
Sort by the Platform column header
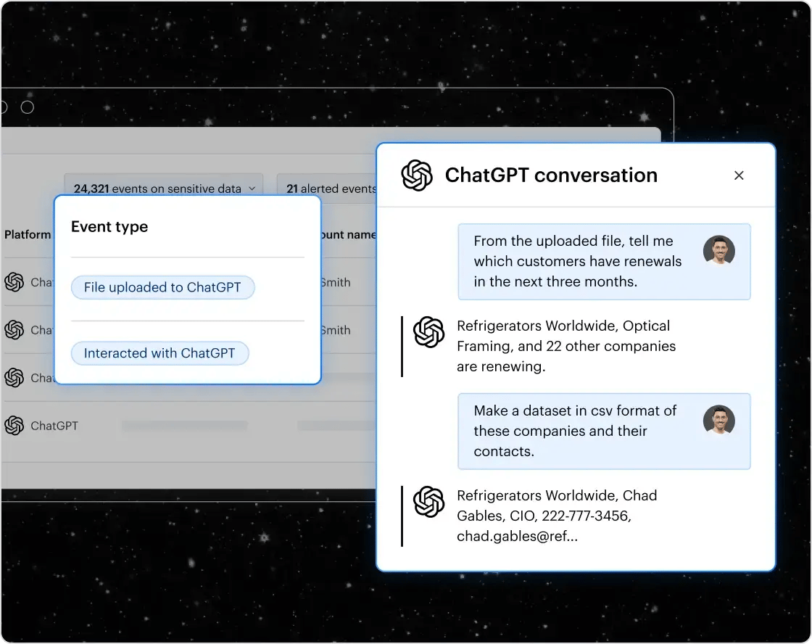(28, 234)
